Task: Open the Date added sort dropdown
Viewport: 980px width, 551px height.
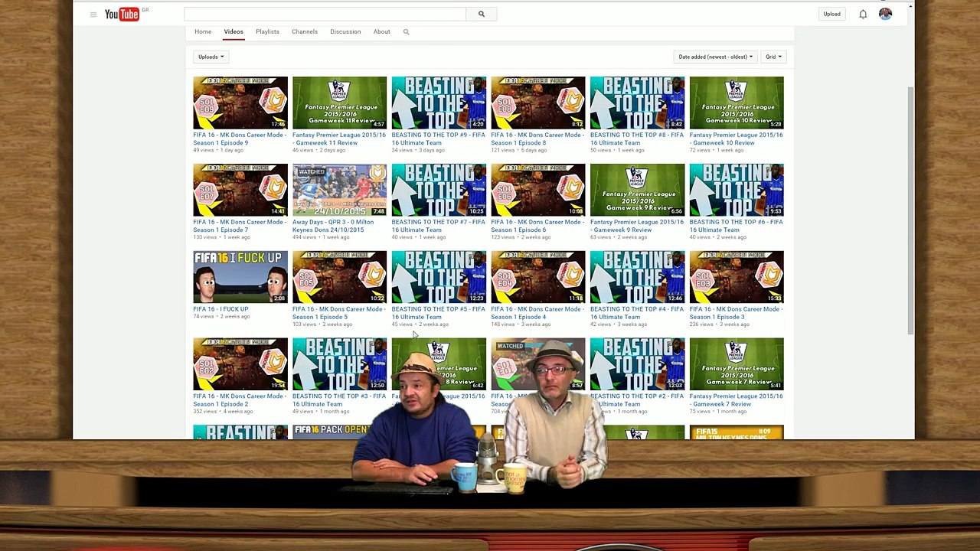Action: 715,57
